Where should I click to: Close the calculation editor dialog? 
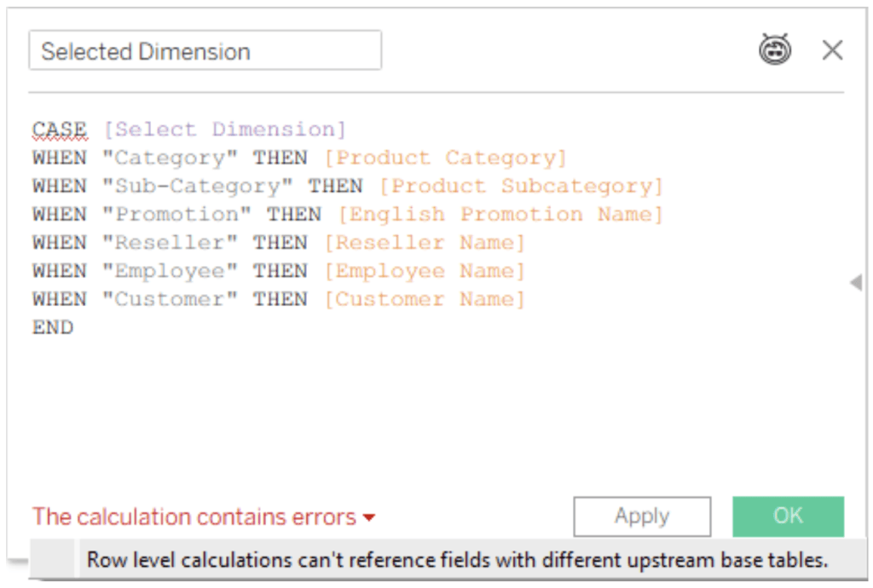point(832,50)
